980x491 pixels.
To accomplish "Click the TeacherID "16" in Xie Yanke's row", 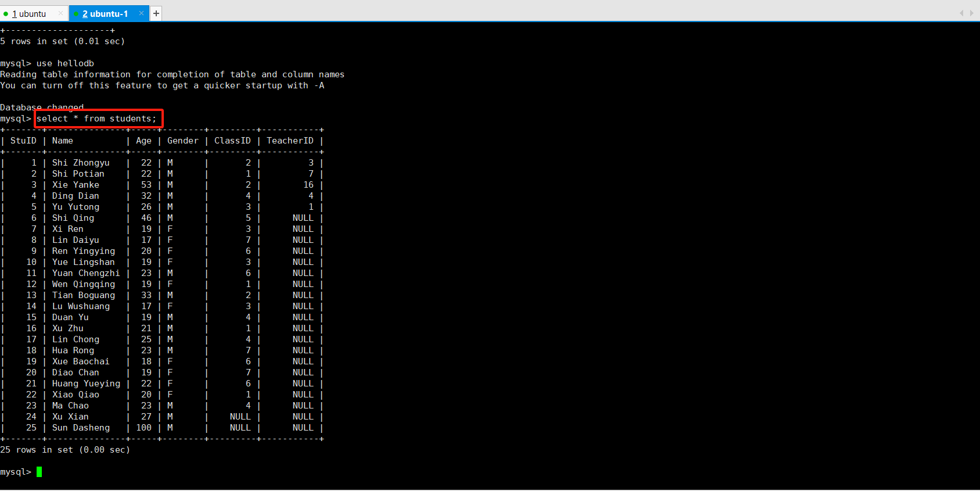I will click(308, 185).
